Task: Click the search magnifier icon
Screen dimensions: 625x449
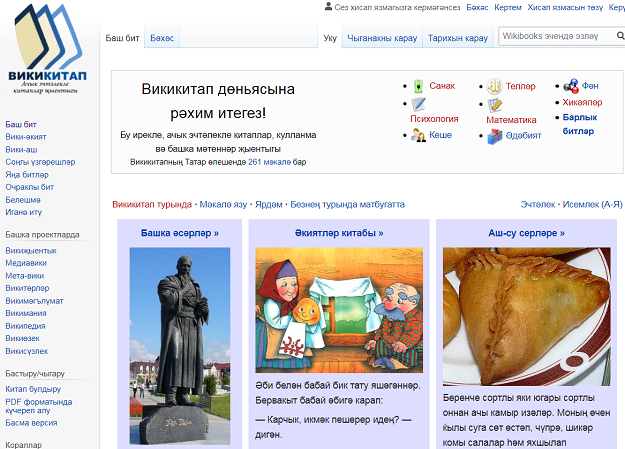Action: pyautogui.click(x=620, y=36)
